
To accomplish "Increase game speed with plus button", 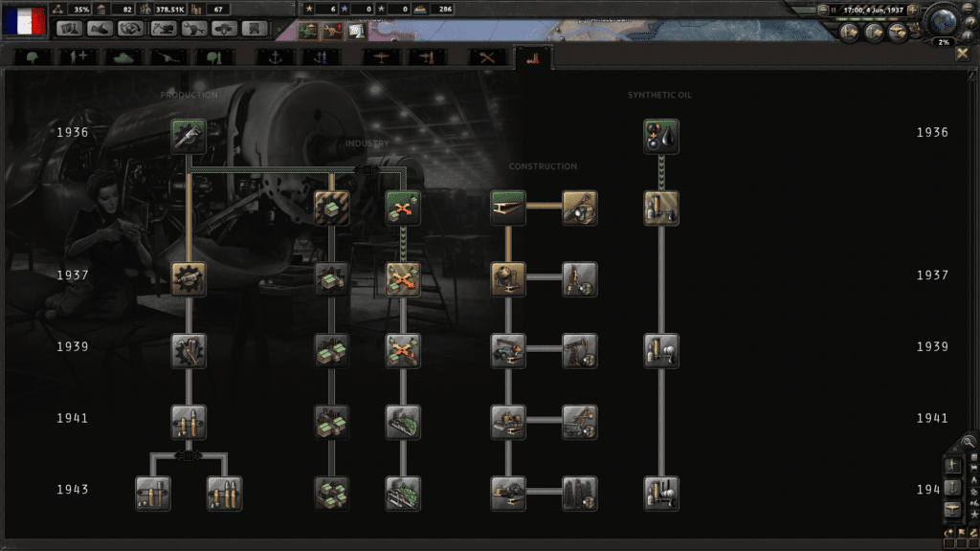I will 913,10.
